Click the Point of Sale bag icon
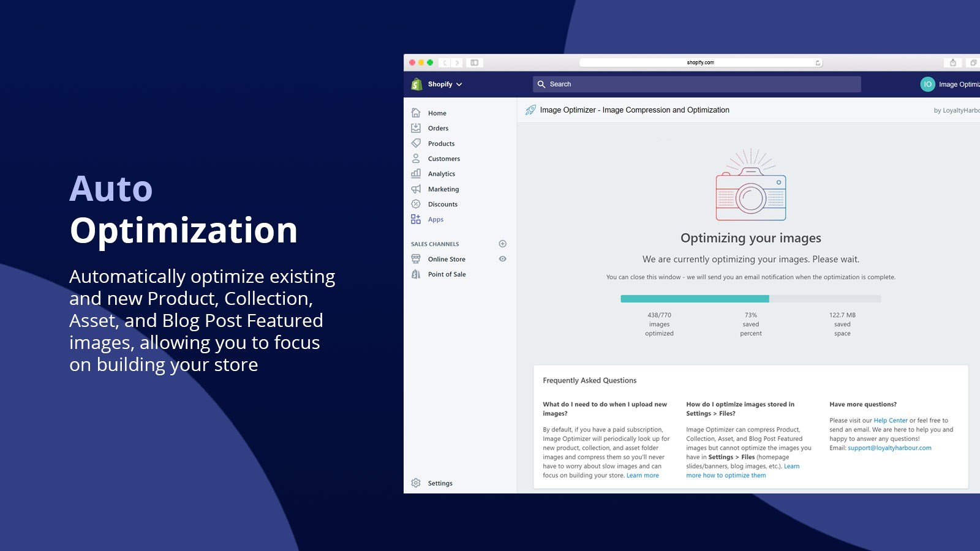The image size is (980, 551). (416, 274)
